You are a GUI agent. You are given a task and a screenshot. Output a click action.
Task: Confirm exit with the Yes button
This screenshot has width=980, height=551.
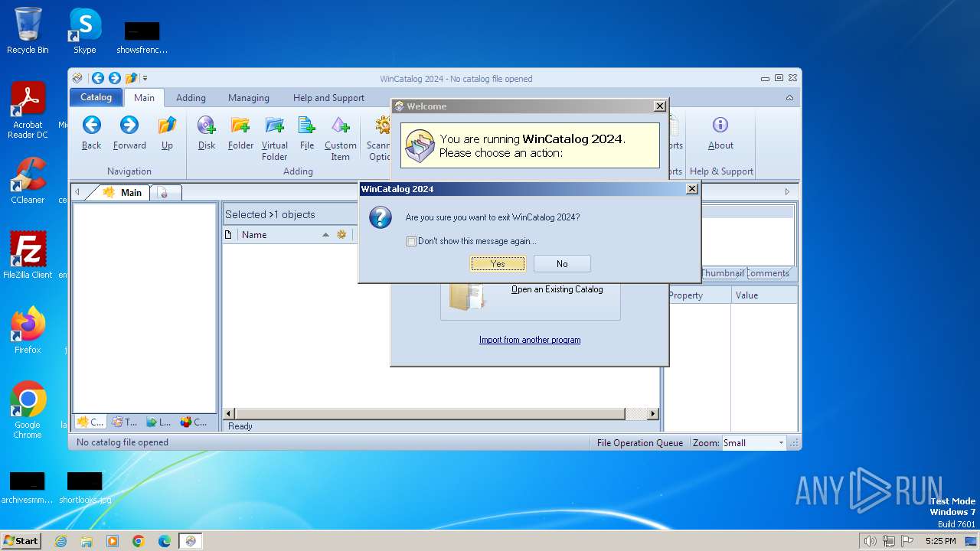coord(498,263)
